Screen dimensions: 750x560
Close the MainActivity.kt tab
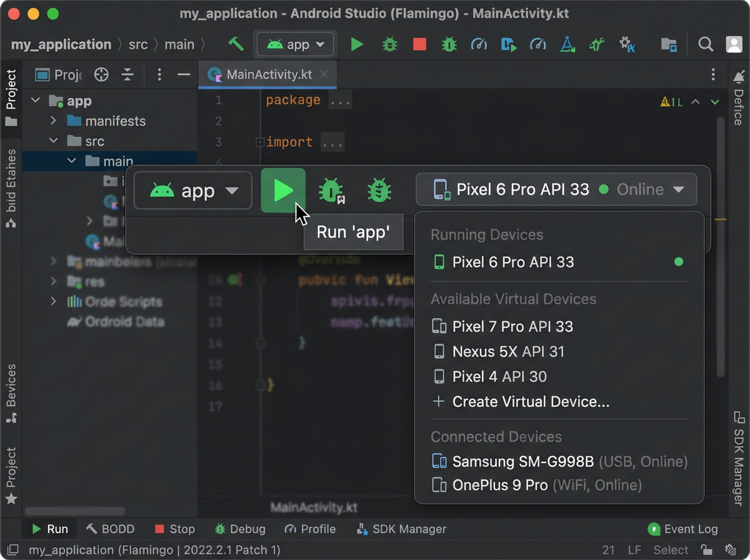[x=324, y=75]
